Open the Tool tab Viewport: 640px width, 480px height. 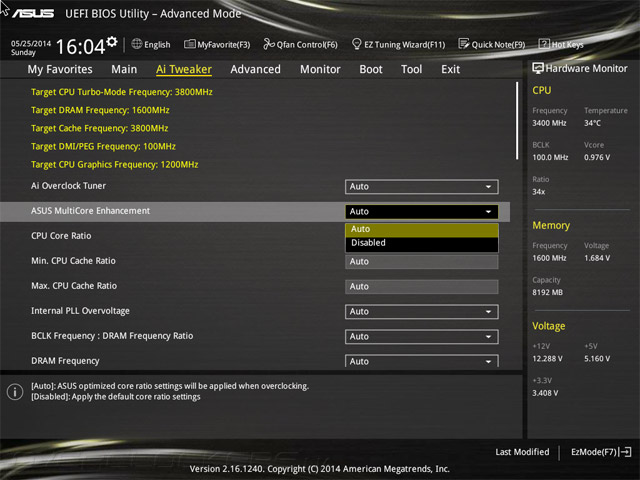[x=411, y=69]
